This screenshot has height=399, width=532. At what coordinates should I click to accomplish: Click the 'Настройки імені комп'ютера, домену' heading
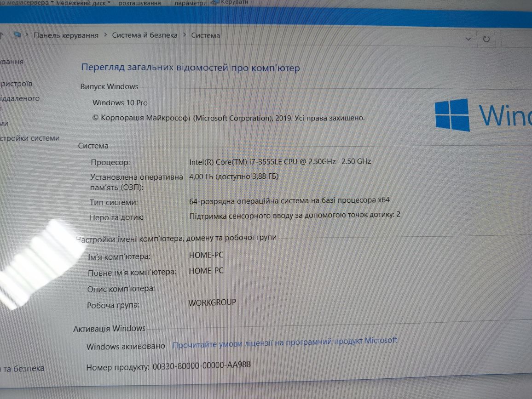[176, 238]
